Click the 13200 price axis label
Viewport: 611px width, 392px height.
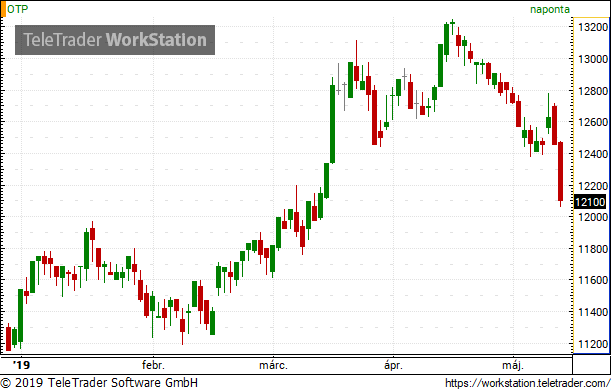tap(593, 27)
